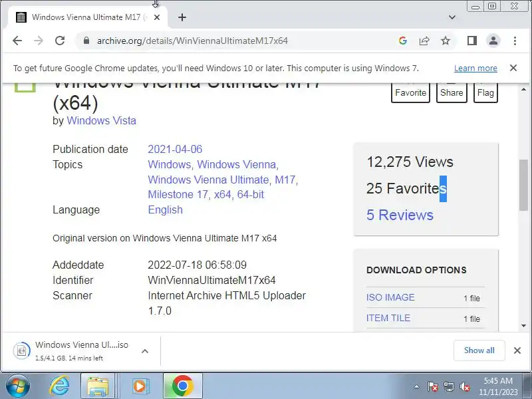Viewport: 532px width, 399px height.
Task: Share this page using the share icon
Action: pyautogui.click(x=424, y=41)
